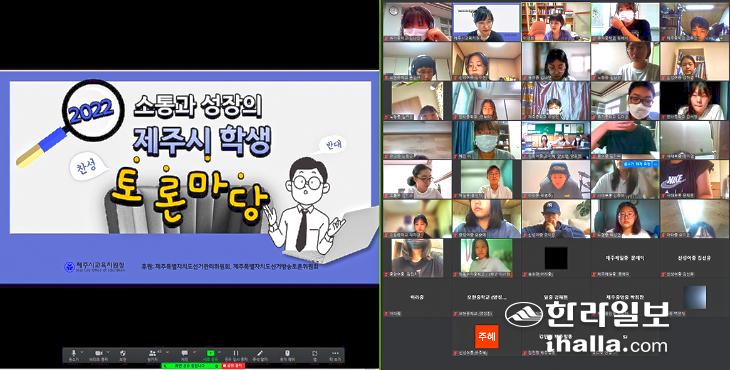Expand the arrow next to microphone

coord(82,352)
